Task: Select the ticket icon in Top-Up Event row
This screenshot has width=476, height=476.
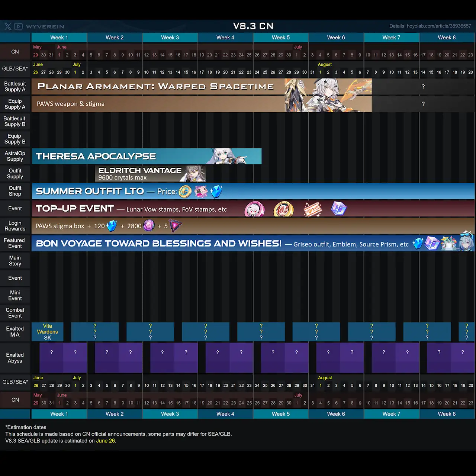Action: (x=312, y=209)
